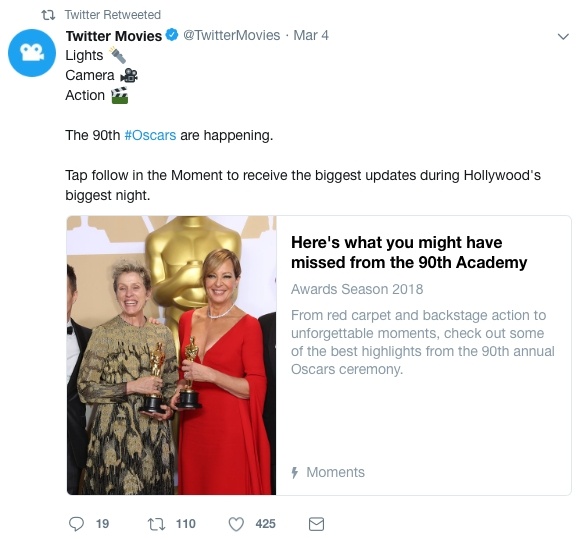Click the Moments label in the card
Image resolution: width=580 pixels, height=539 pixels.
click(x=335, y=472)
